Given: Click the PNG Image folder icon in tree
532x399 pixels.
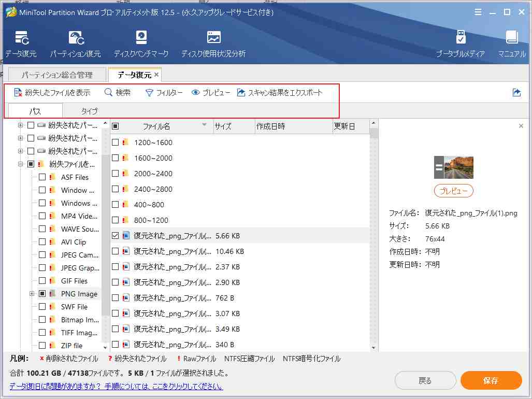Looking at the screenshot, I should [x=53, y=293].
